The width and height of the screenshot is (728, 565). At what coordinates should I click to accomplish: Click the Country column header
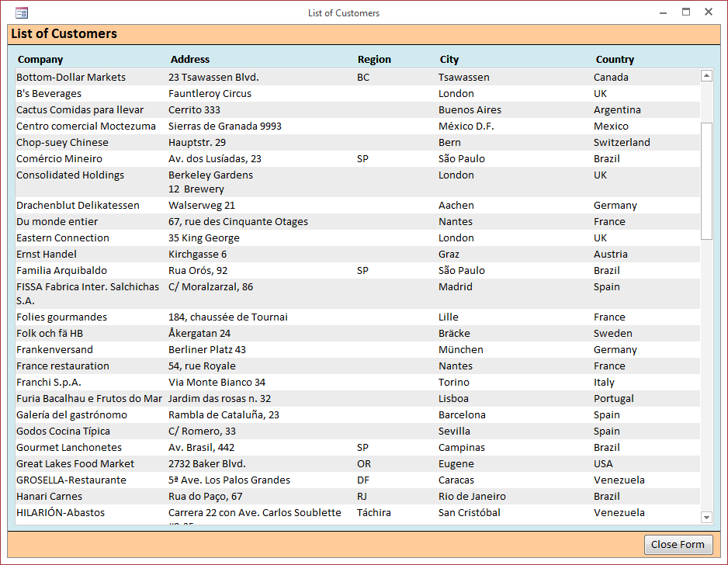click(x=615, y=60)
